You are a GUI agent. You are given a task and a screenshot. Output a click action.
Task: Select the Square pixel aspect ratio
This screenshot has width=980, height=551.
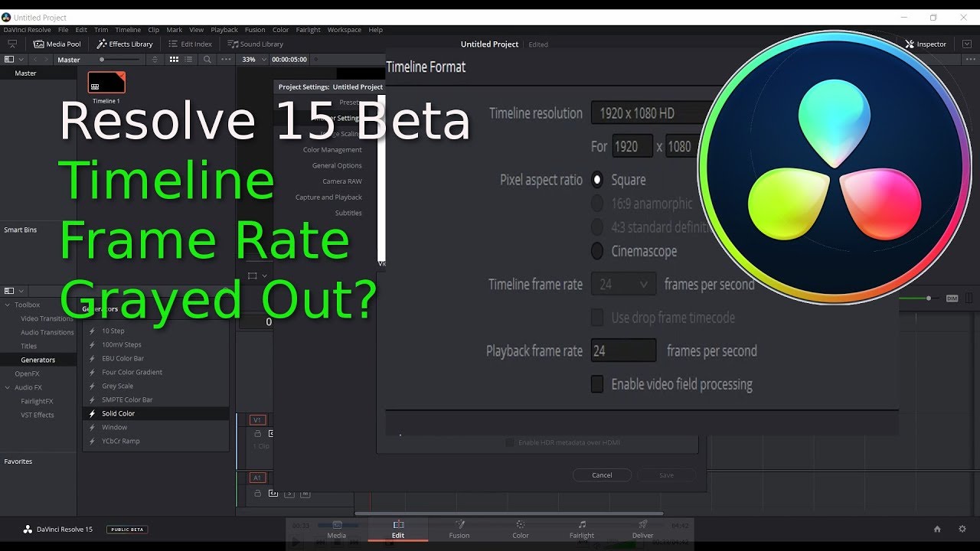click(x=598, y=180)
